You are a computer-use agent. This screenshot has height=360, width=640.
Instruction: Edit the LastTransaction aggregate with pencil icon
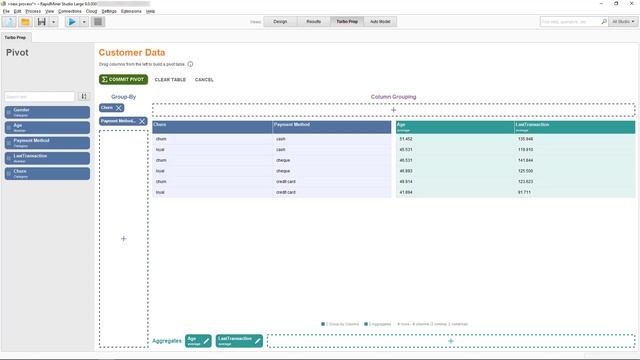tap(258, 341)
